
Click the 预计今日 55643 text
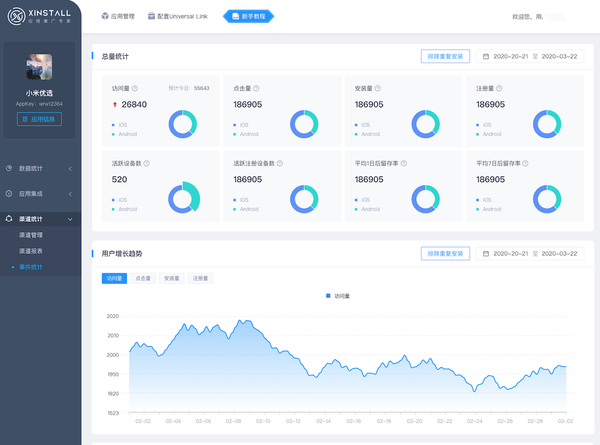(189, 88)
